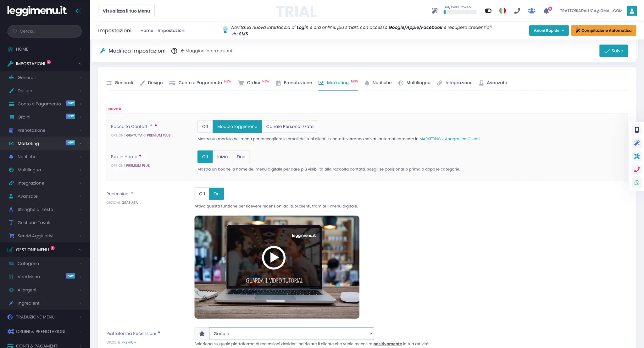
Task: Click magic wand icon on right rail
Action: 637,143
